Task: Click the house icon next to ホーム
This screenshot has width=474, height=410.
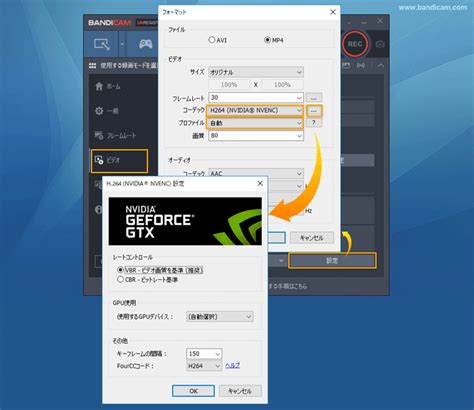Action: click(99, 86)
